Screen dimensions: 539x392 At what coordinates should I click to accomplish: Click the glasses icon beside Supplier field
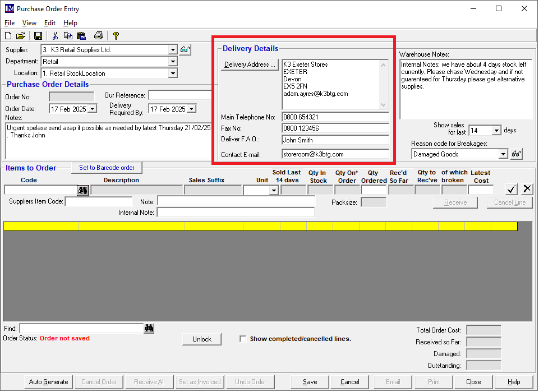[x=185, y=50]
